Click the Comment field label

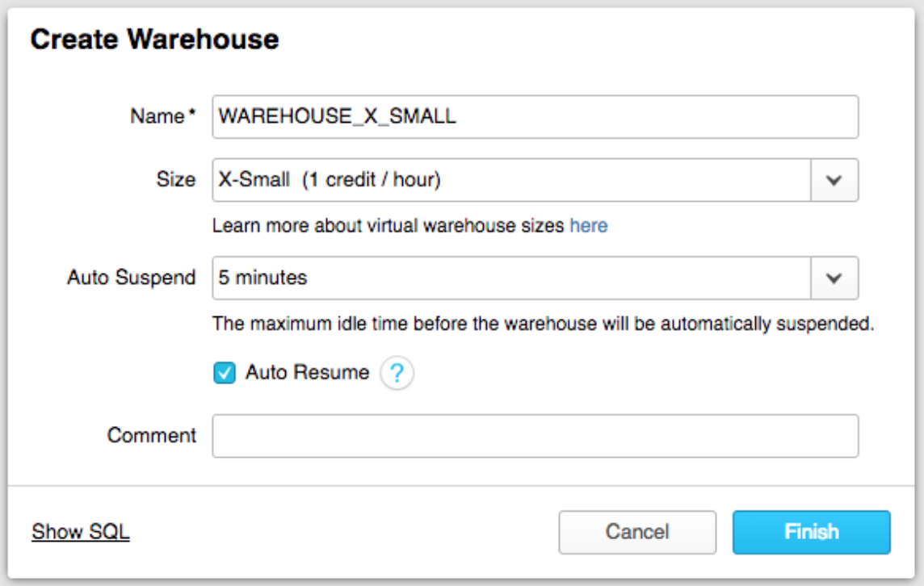tap(152, 436)
